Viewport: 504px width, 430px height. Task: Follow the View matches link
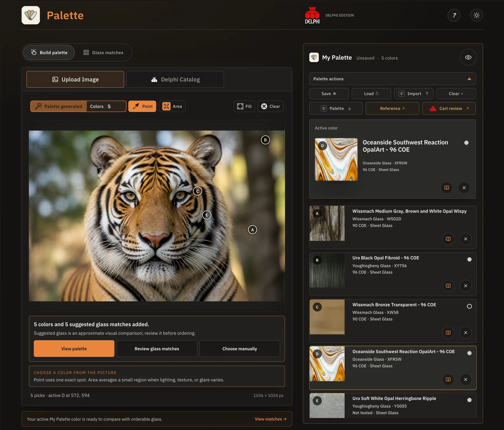(270, 419)
